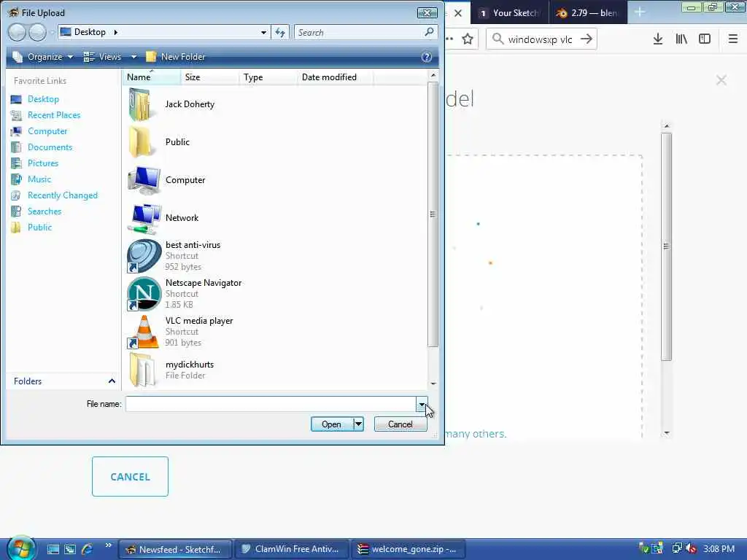Click the refresh button beside address bar
This screenshot has width=747, height=560.
[280, 32]
